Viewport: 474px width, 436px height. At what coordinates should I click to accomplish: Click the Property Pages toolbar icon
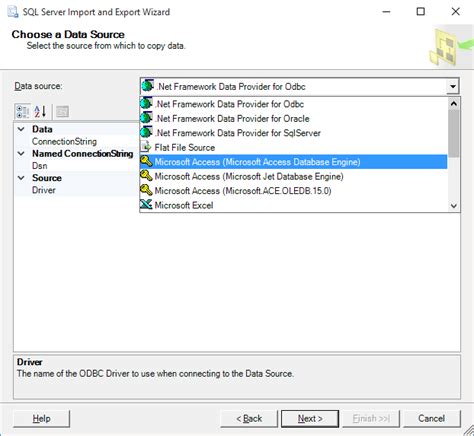[x=62, y=111]
